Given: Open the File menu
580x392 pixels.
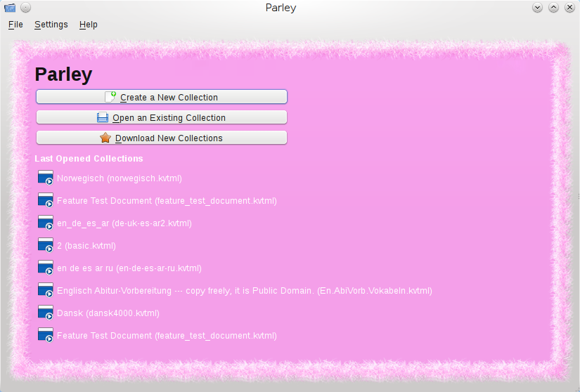Looking at the screenshot, I should [x=15, y=25].
